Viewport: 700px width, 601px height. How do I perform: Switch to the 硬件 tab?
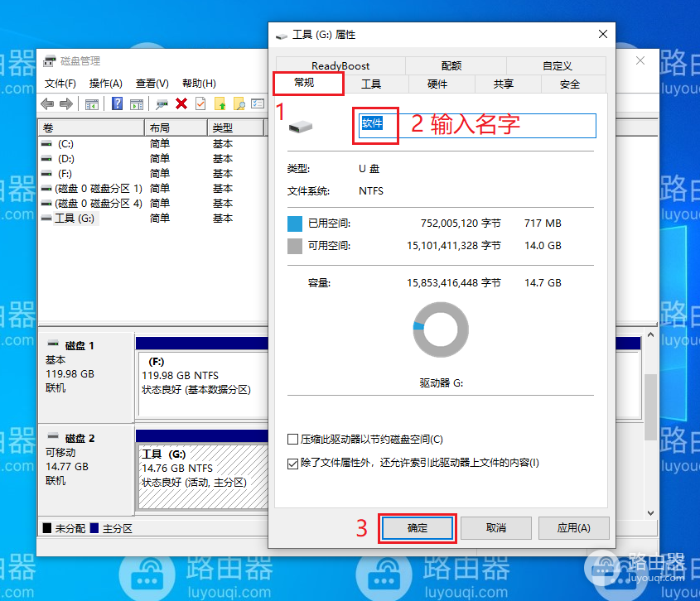coord(437,84)
